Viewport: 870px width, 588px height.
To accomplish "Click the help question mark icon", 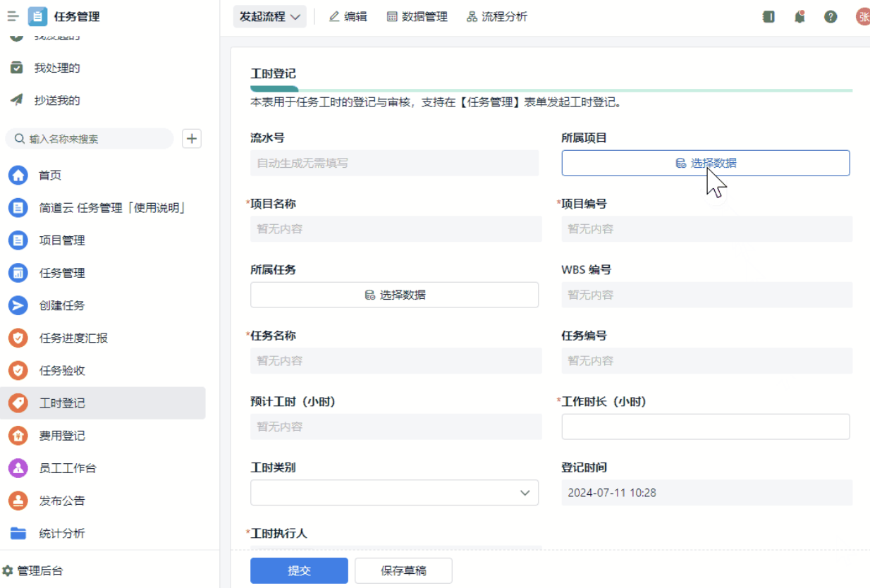I will [831, 17].
